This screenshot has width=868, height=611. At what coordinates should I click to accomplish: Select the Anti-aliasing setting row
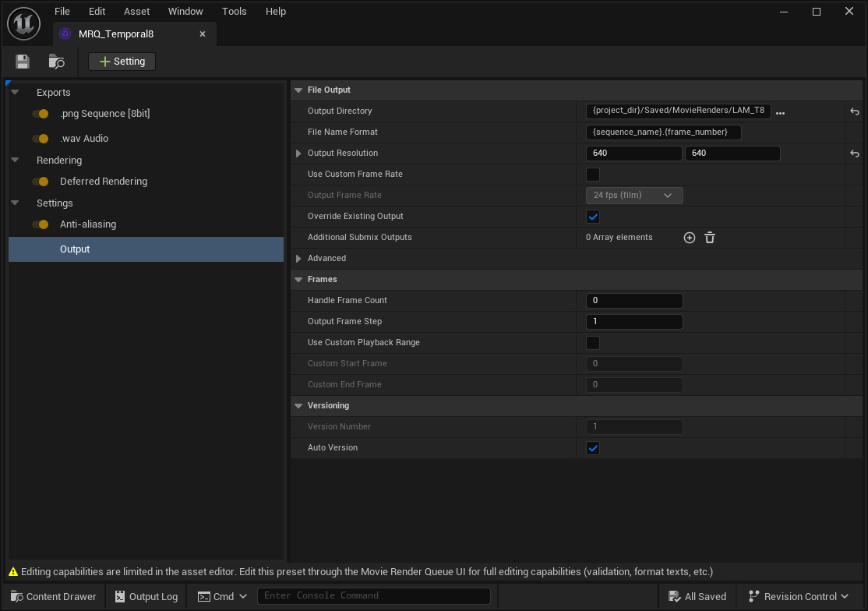click(x=146, y=224)
